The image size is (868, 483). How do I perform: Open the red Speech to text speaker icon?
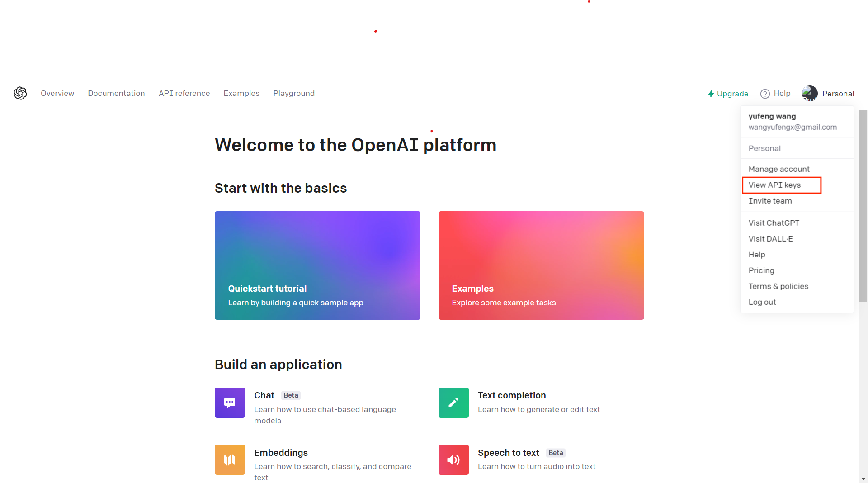[453, 459]
